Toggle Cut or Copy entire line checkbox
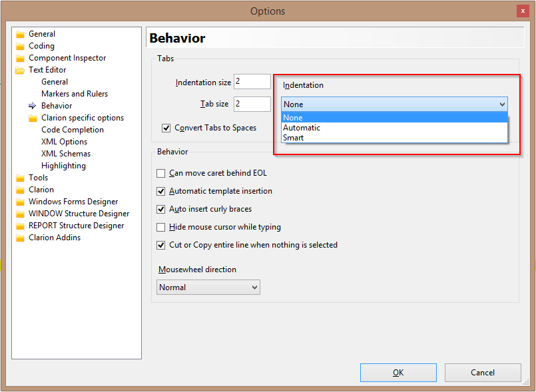Screen dimensions: 536x392 click(x=160, y=245)
